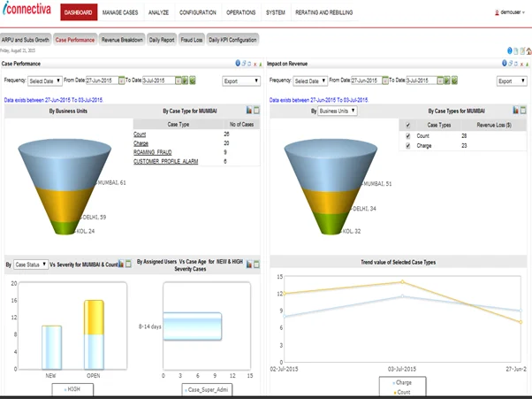The image size is (532, 399).
Task: Open the Case Status dropdown
Action: (x=31, y=265)
